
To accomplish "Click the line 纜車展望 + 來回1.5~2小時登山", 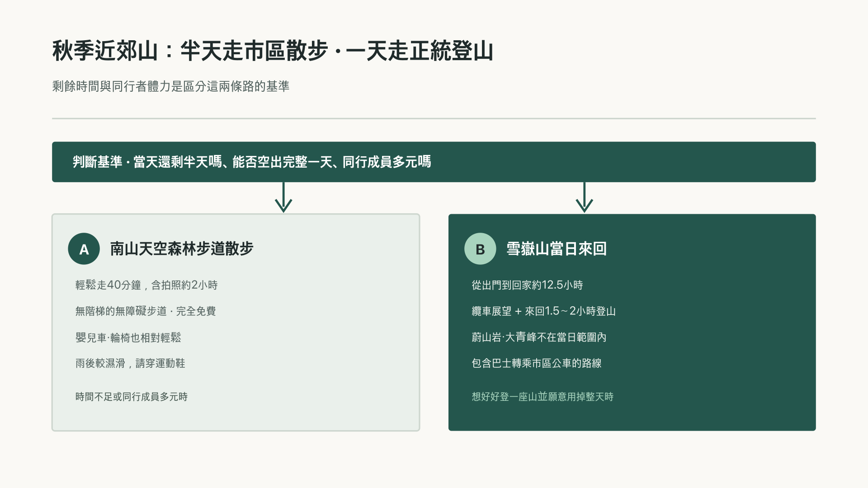I will 543,311.
